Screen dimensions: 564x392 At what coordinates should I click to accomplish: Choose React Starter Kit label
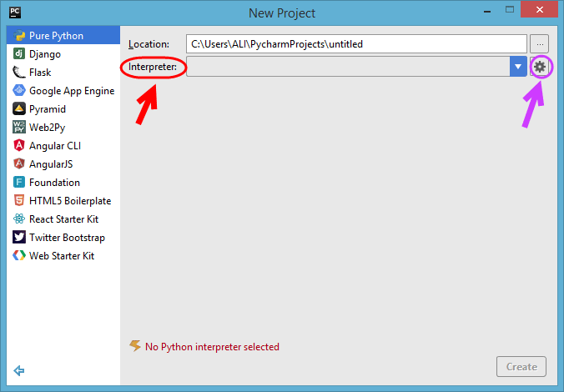[64, 219]
